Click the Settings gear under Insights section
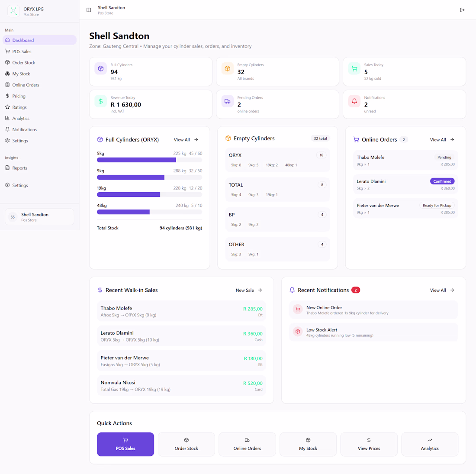 click(x=8, y=185)
